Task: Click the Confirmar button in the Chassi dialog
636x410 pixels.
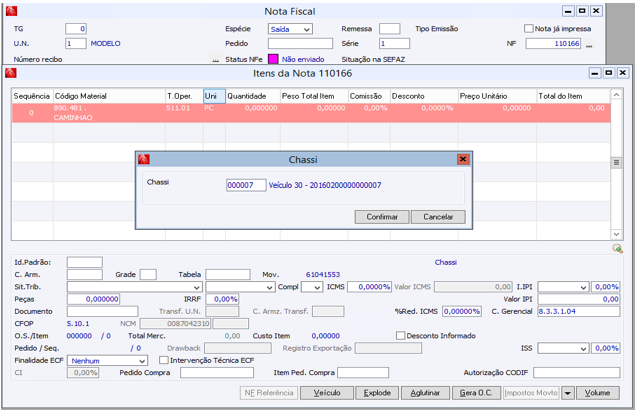Action: pos(382,217)
